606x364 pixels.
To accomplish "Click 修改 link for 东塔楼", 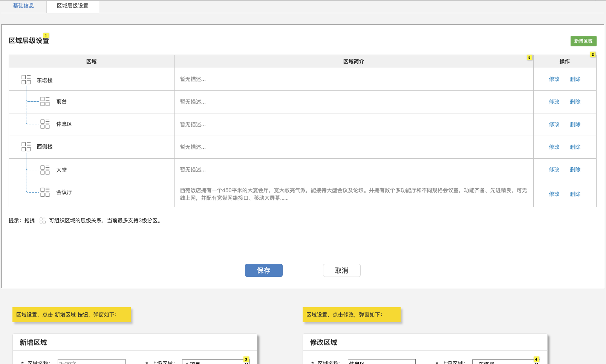I will 554,79.
